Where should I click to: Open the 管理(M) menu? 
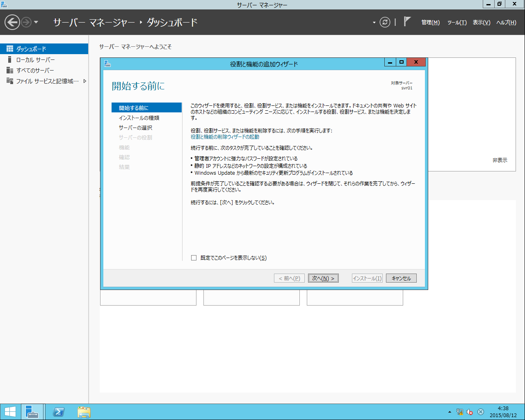[430, 23]
